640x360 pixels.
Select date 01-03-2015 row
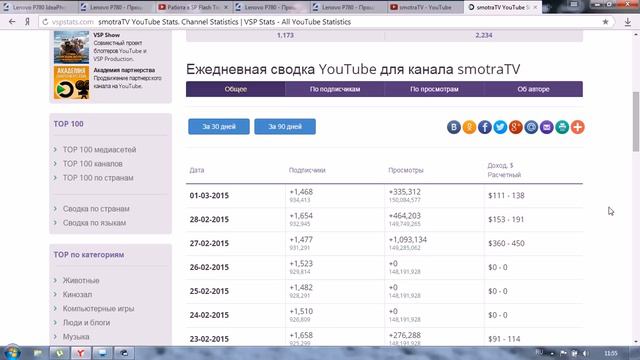[384, 196]
